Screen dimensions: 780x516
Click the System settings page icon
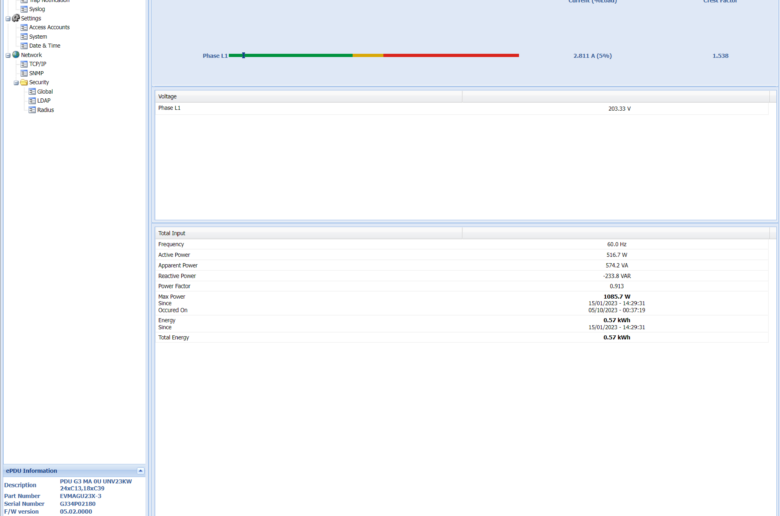click(24, 36)
